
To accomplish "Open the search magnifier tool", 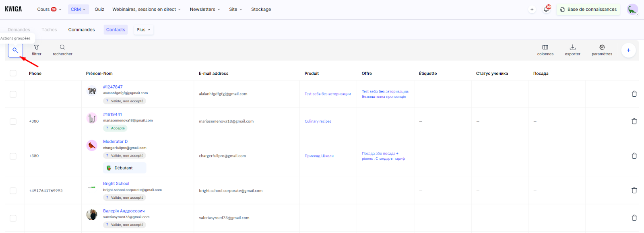I will pos(62,47).
